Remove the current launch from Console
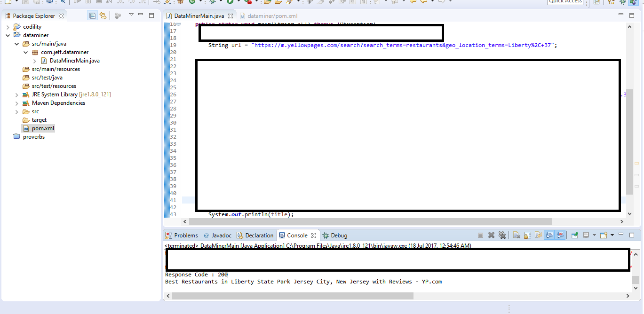 coord(491,235)
